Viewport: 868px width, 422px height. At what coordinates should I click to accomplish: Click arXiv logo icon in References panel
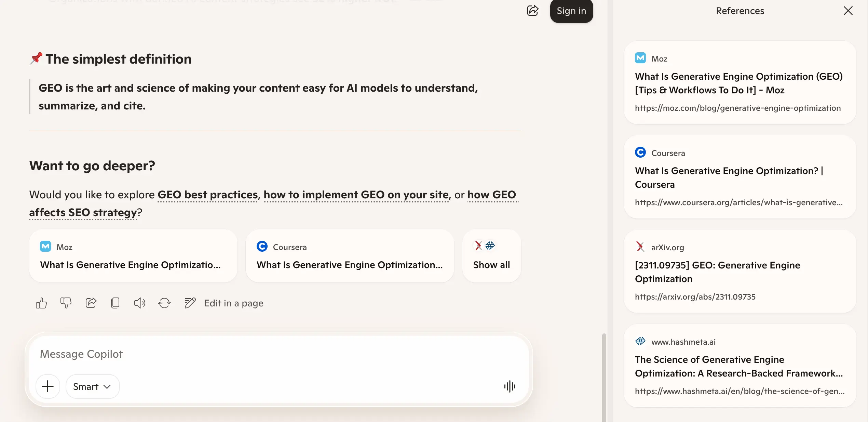(x=640, y=247)
